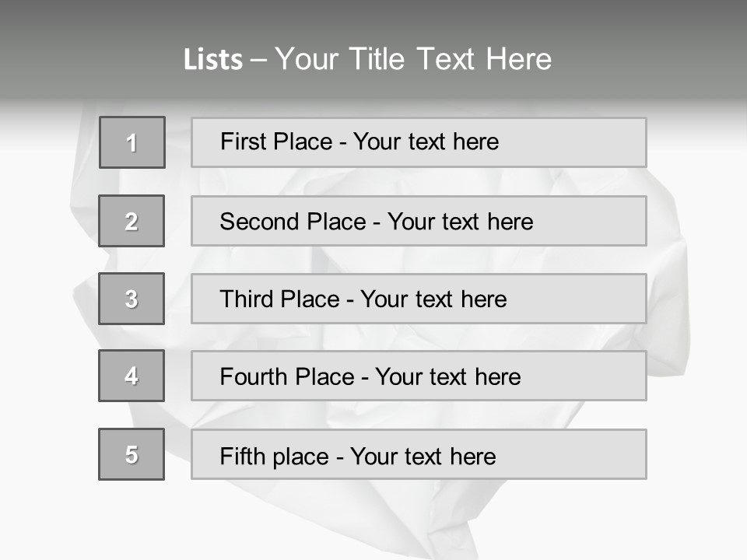Select the number 1 box

pyautogui.click(x=132, y=142)
